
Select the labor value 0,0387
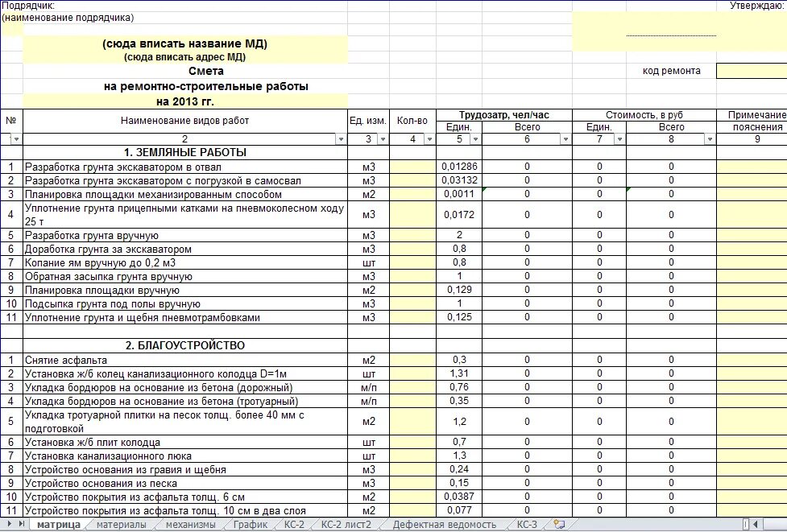pos(459,497)
